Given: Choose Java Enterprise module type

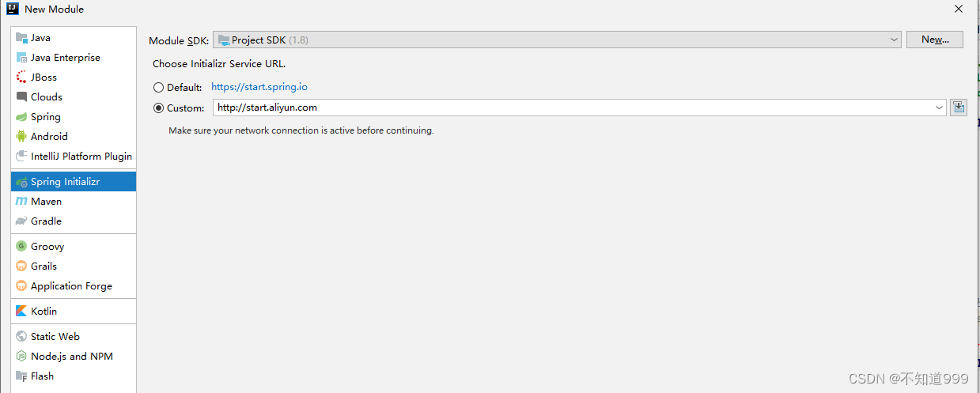Looking at the screenshot, I should coord(74,58).
